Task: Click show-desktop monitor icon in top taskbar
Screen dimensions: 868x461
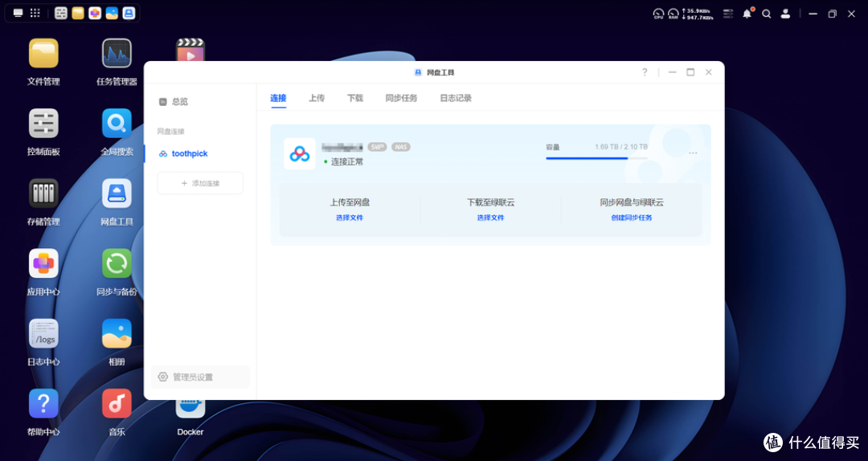Action: (18, 14)
